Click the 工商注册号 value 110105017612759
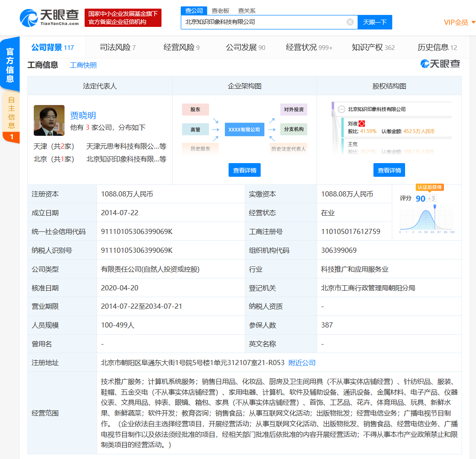 point(351,232)
